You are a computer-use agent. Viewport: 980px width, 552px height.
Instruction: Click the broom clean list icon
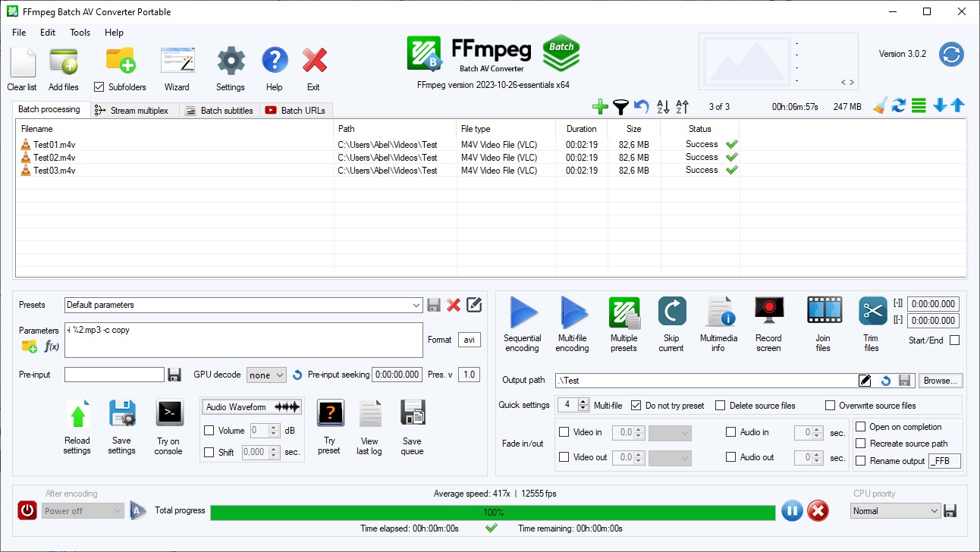(x=880, y=106)
